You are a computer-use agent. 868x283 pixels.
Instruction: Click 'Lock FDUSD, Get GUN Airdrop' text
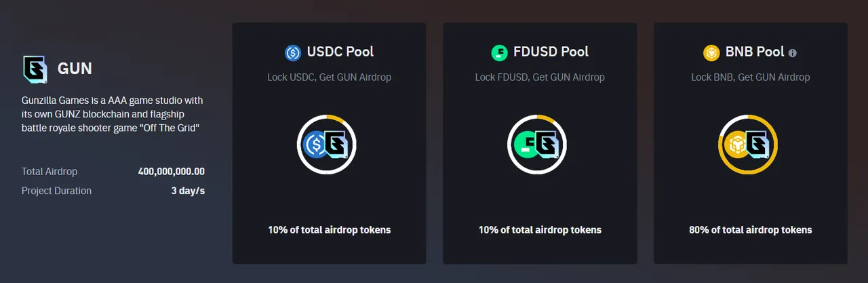click(x=540, y=77)
